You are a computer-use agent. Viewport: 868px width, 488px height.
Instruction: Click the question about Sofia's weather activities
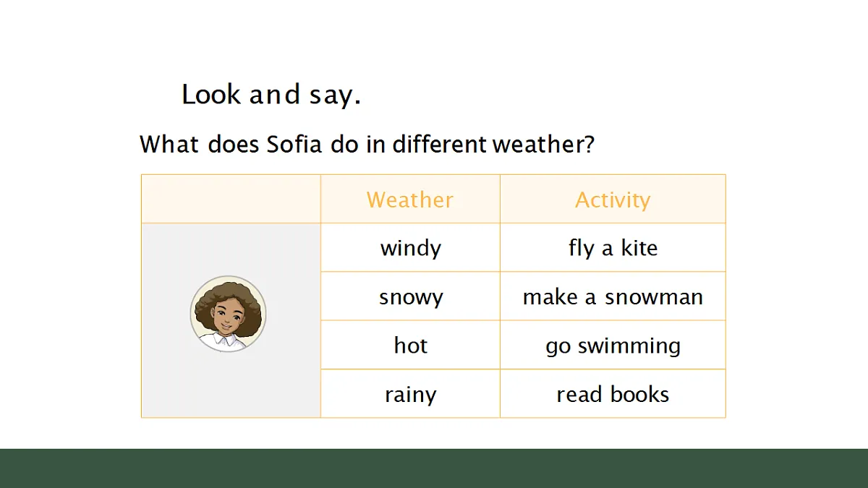pos(367,144)
